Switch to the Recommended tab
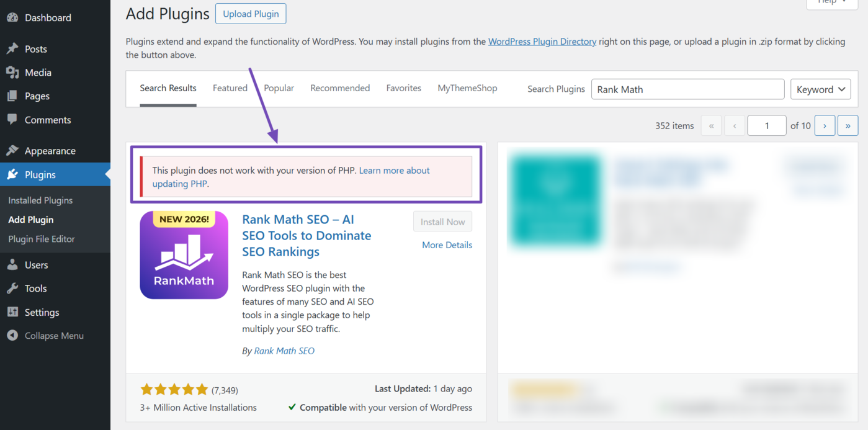Viewport: 868px width, 430px height. click(340, 88)
